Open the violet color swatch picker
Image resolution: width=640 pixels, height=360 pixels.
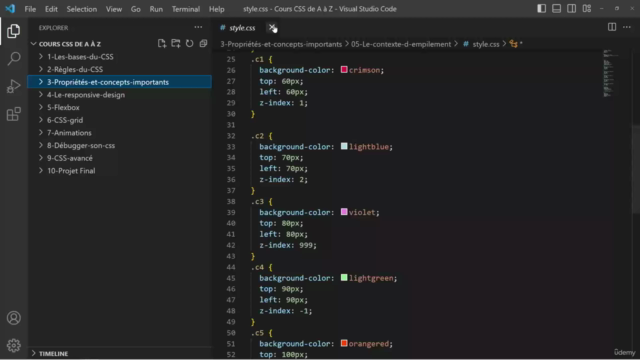pos(344,212)
